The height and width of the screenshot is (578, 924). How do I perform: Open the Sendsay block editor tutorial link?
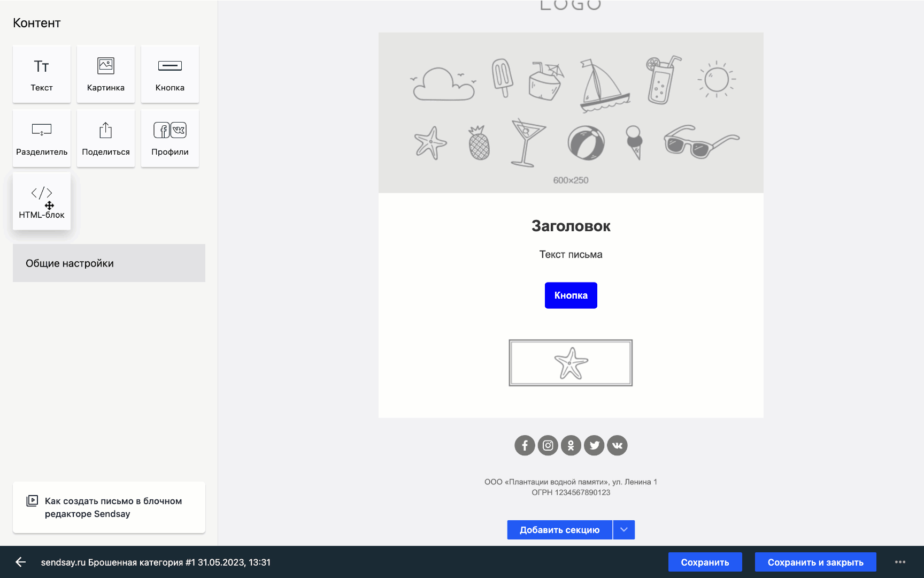click(x=109, y=507)
